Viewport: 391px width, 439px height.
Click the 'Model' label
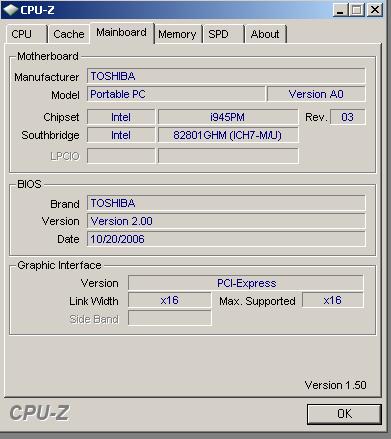65,95
